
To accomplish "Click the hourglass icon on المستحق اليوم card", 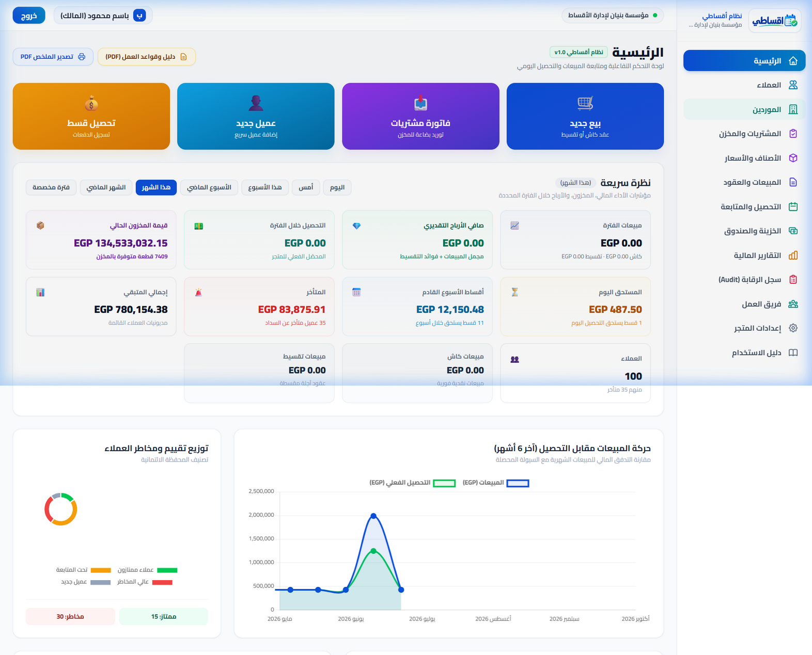I will pyautogui.click(x=514, y=292).
